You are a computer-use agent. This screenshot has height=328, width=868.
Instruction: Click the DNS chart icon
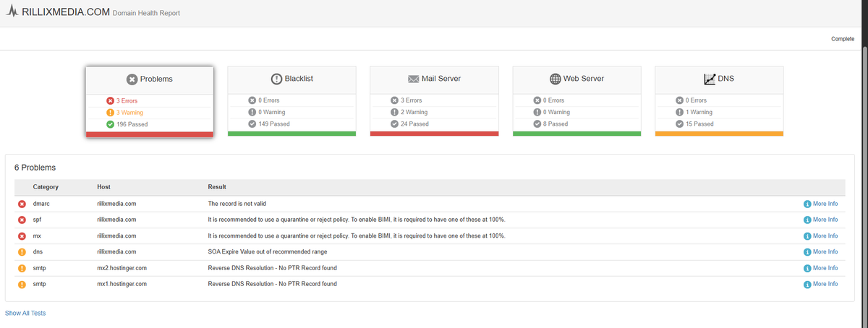[710, 79]
